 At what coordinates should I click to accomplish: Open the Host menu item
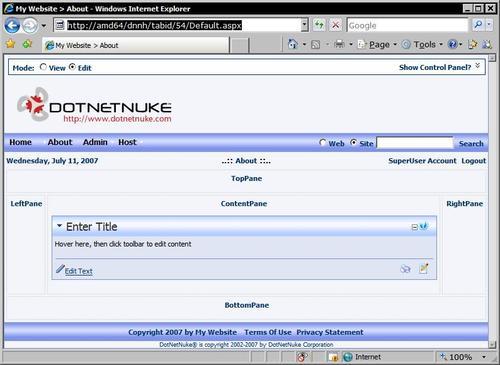(x=127, y=142)
